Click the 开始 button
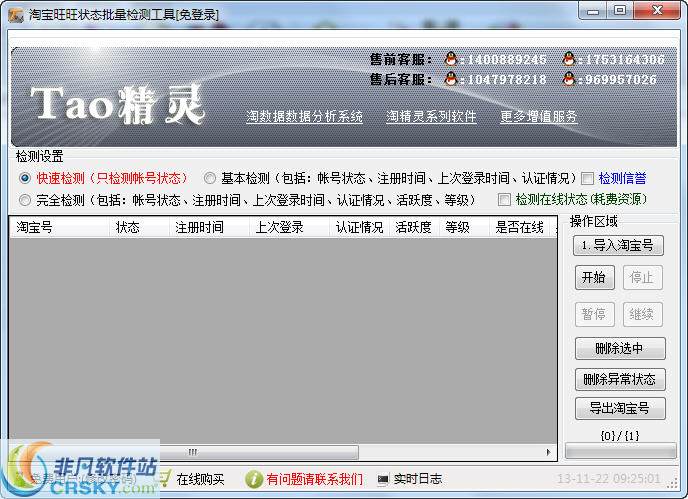Screen dimensions: 688x499 [x=595, y=277]
